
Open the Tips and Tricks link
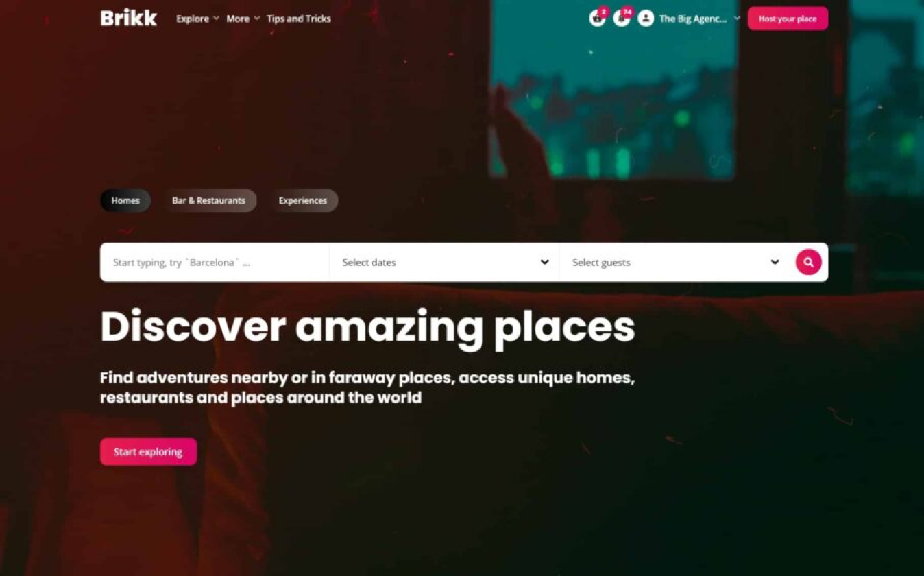click(299, 19)
